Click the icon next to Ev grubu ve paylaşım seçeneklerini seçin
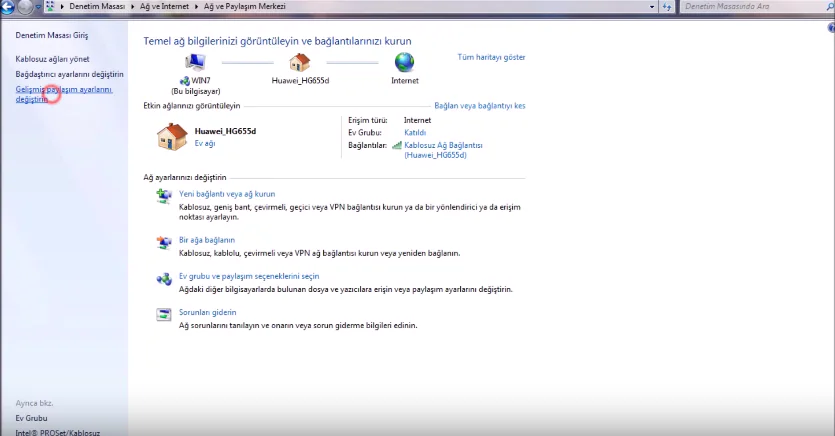Screen dimensions: 835x436 [163, 278]
